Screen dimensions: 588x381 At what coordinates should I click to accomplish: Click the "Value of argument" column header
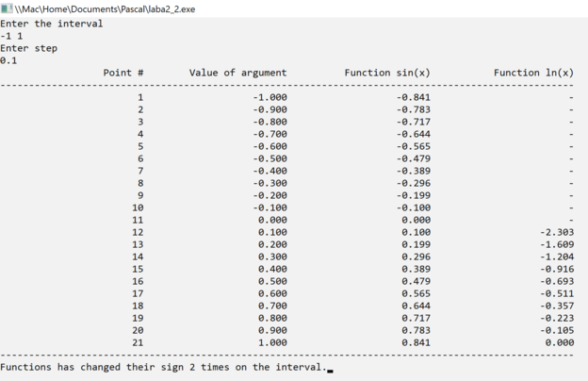pyautogui.click(x=237, y=73)
